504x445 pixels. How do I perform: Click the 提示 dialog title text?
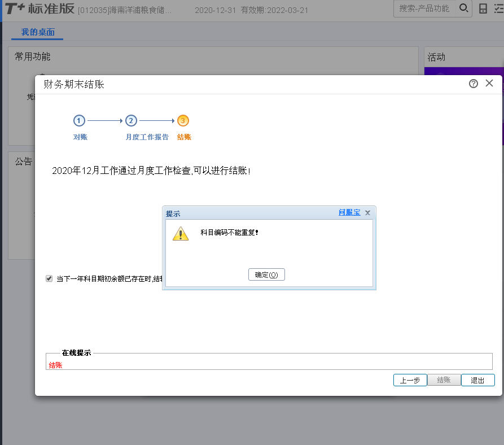tap(173, 214)
